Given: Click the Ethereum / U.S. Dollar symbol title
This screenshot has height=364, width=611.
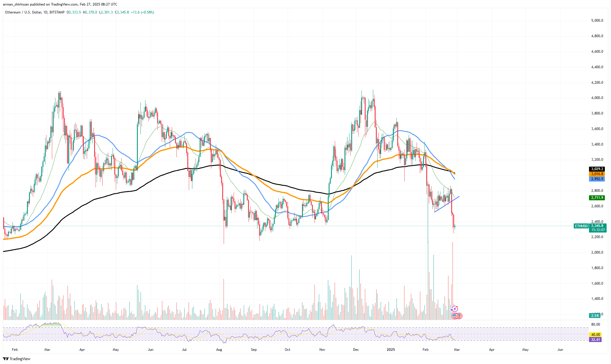Looking at the screenshot, I should coord(23,12).
